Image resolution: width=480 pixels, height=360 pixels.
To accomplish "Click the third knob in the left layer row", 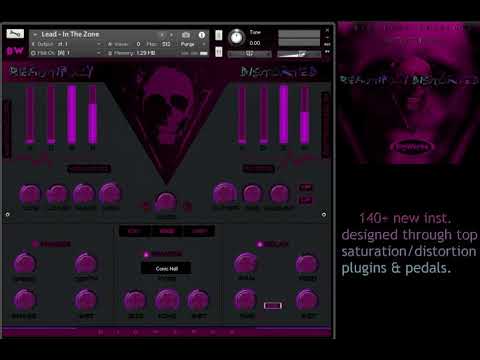I will (x=84, y=194).
